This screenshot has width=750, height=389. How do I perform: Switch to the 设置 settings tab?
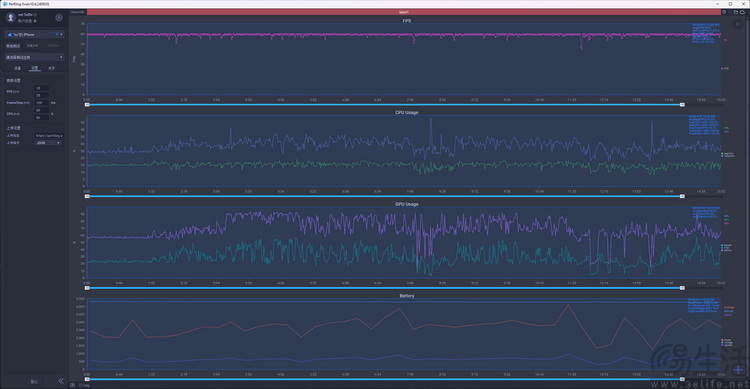click(x=34, y=68)
